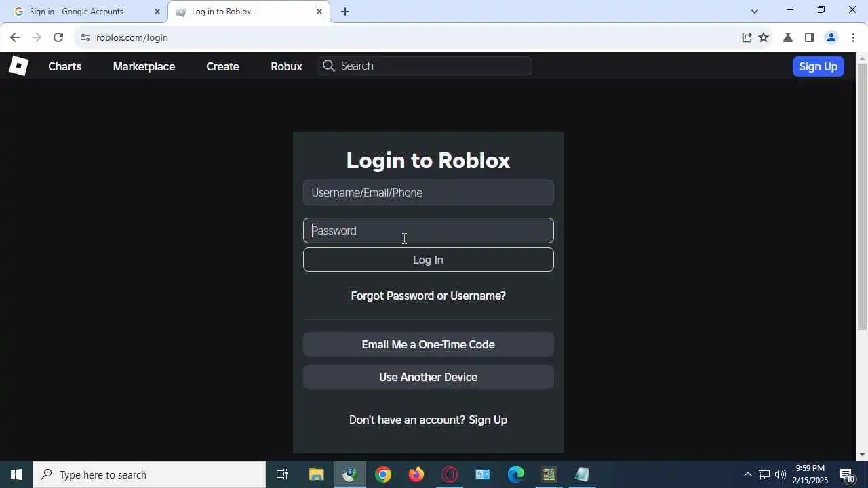Screen dimensions: 868x488
Task: Open the volume tray icon
Action: pyautogui.click(x=781, y=474)
